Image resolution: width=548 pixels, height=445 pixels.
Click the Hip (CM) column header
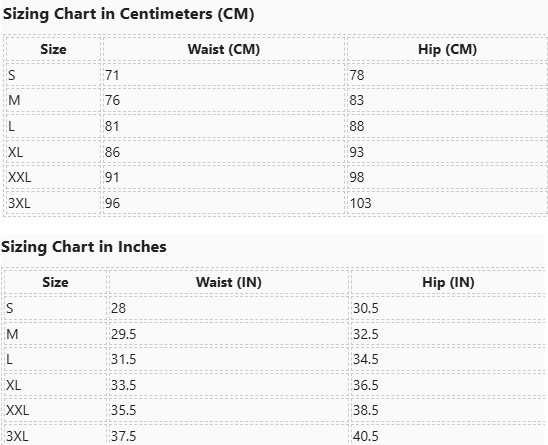pyautogui.click(x=447, y=49)
